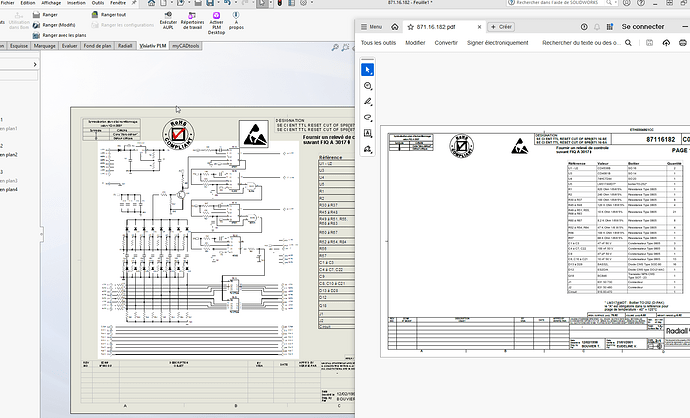Viewport: 690px width, 418px height.
Task: Click Se connecter in Acrobat
Action: (643, 27)
